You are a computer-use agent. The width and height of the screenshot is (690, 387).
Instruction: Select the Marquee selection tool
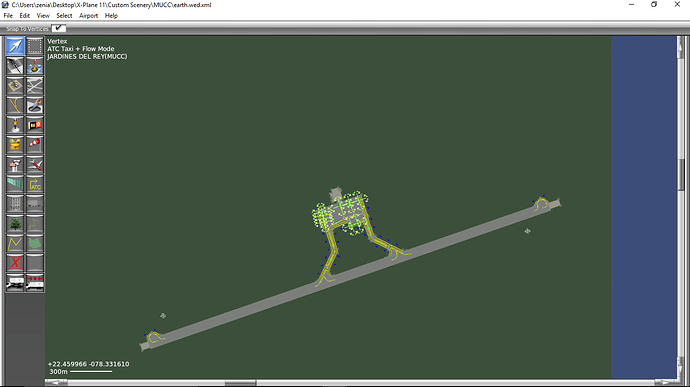point(35,46)
